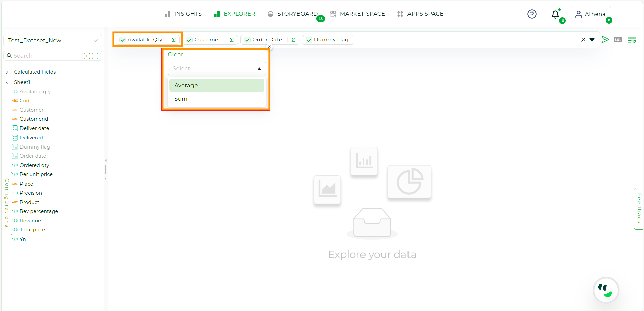This screenshot has width=644, height=311.
Task: Open the aggregation Select dropdown
Action: [217, 68]
